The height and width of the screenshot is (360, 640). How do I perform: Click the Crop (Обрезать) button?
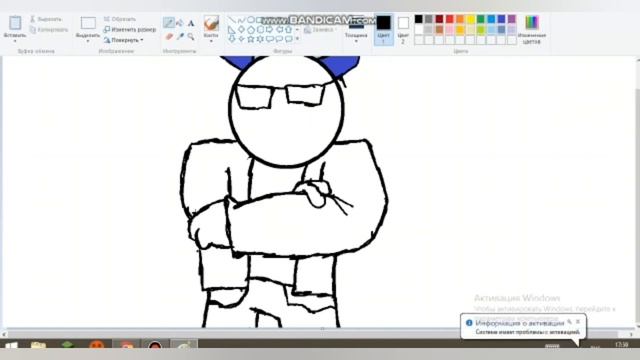(120, 19)
